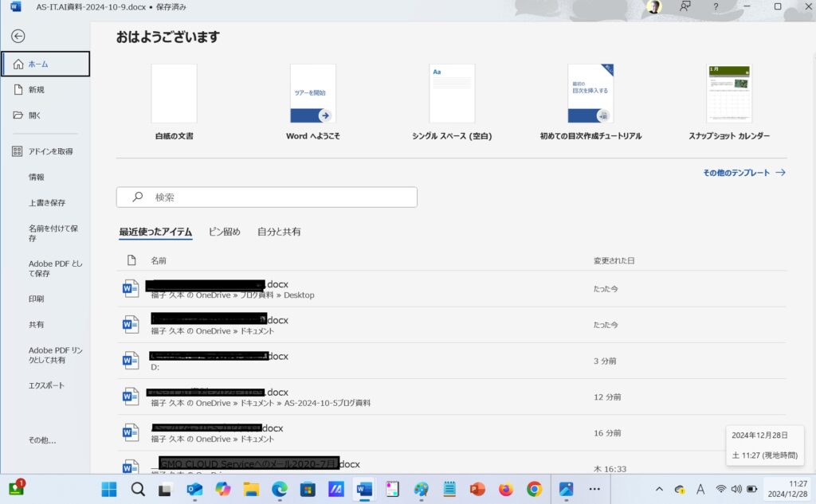Launch Outlook from the taskbar
Screen dimensions: 816x504
click(194, 490)
